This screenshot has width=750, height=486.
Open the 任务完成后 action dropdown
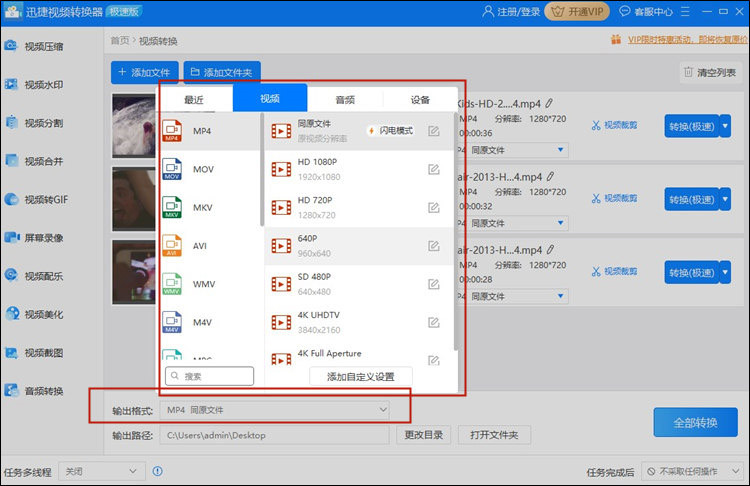point(692,472)
